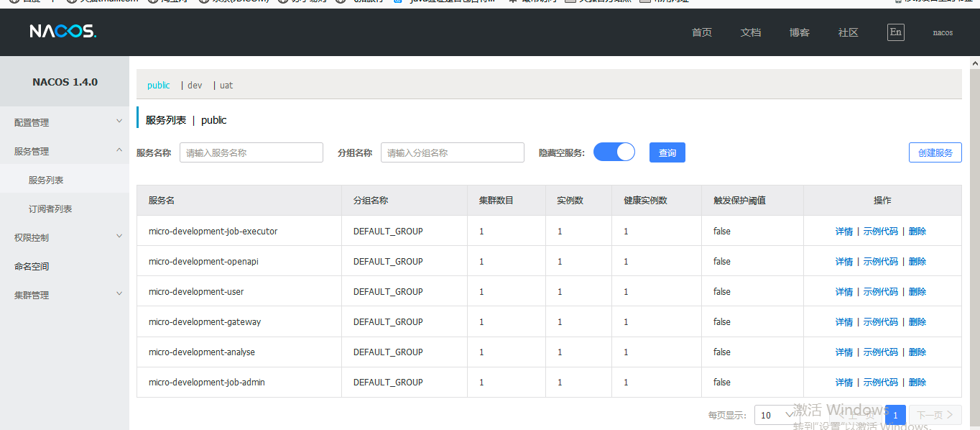Open 示例代码 for micro-development-analyse
The width and height of the screenshot is (980, 430).
pos(881,352)
